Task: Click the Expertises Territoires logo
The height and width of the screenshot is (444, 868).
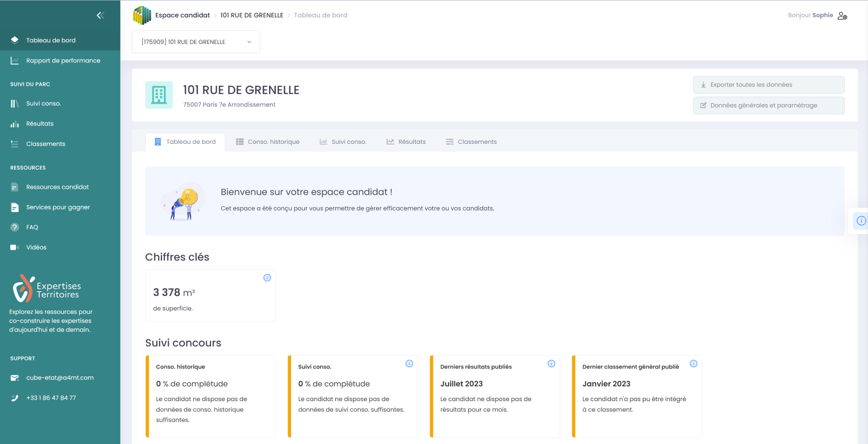Action: click(x=47, y=289)
